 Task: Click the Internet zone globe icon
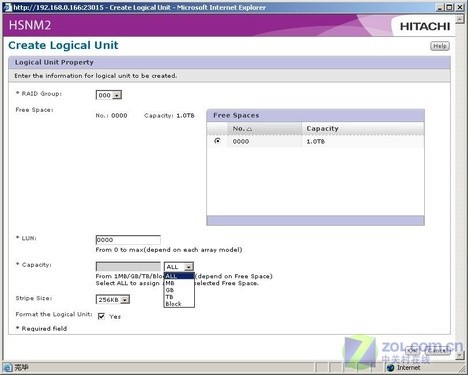pyautogui.click(x=390, y=367)
